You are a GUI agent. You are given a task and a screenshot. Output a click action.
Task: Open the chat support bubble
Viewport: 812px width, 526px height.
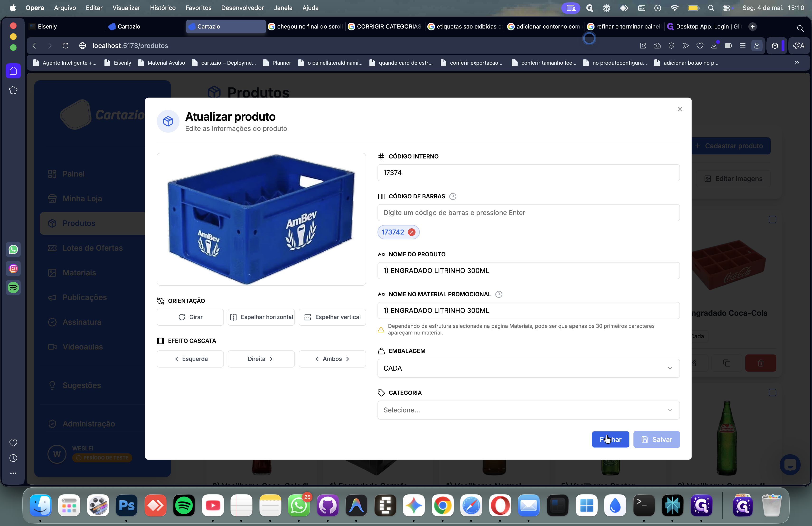click(790, 464)
